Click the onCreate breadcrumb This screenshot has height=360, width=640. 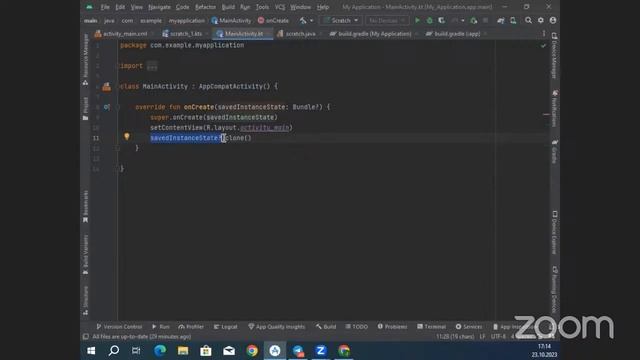pos(273,20)
